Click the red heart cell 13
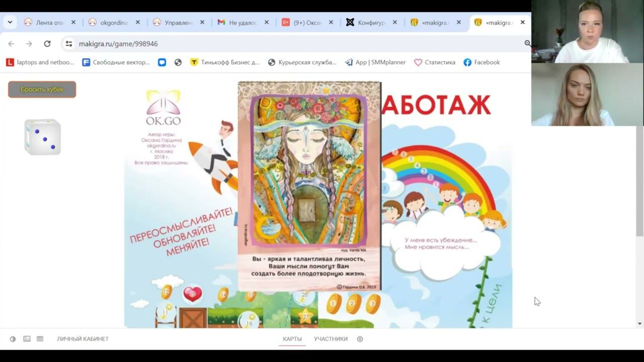The image size is (644, 362). click(192, 295)
